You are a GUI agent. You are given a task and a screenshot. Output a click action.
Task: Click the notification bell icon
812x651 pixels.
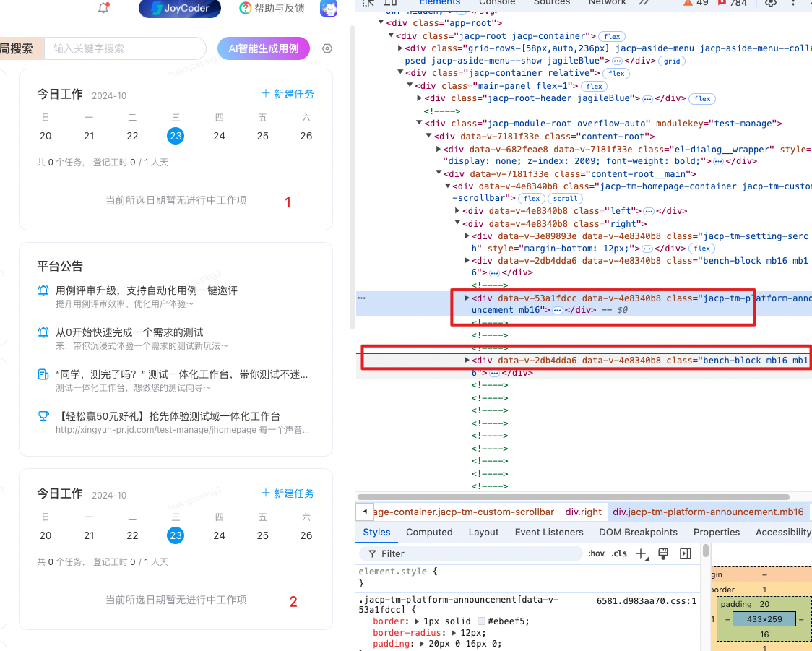click(x=103, y=8)
